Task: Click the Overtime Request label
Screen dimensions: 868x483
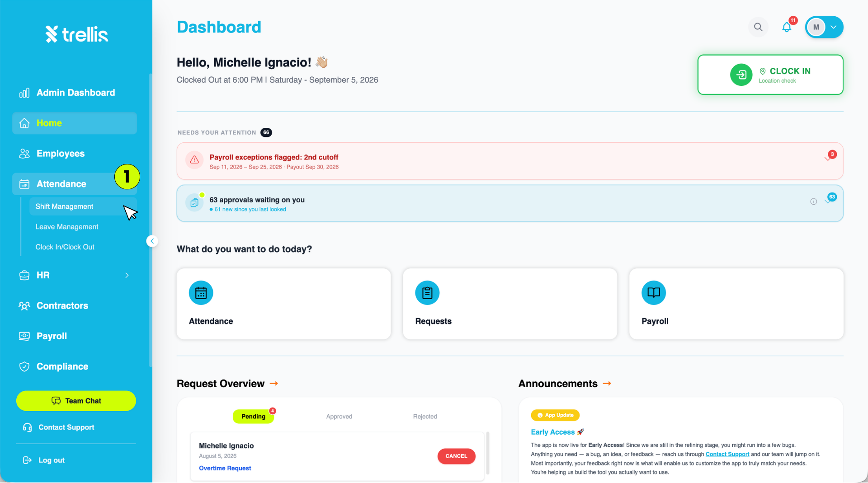Action: (x=225, y=469)
